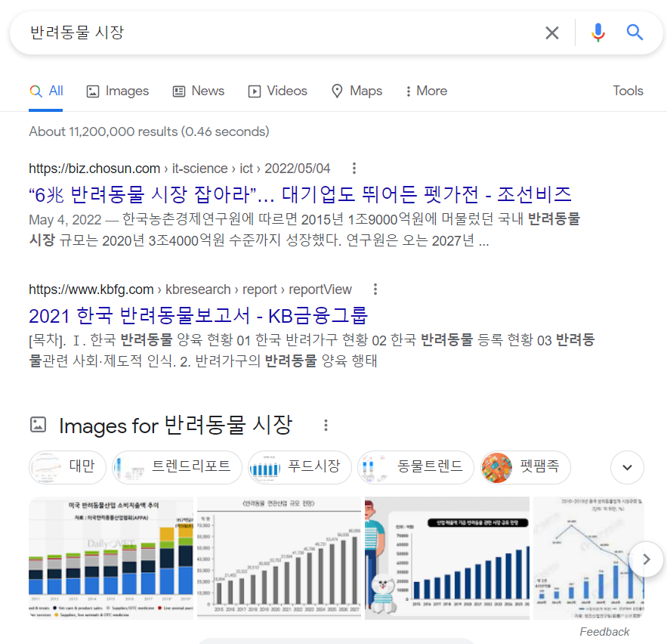Show next images with right arrow
This screenshot has height=644, width=667.
coord(646,559)
